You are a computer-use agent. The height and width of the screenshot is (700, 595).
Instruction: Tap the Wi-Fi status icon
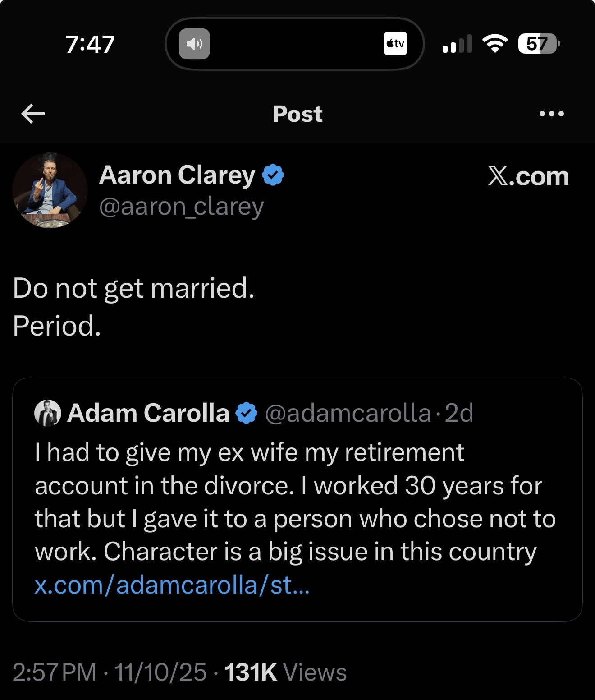[x=494, y=44]
